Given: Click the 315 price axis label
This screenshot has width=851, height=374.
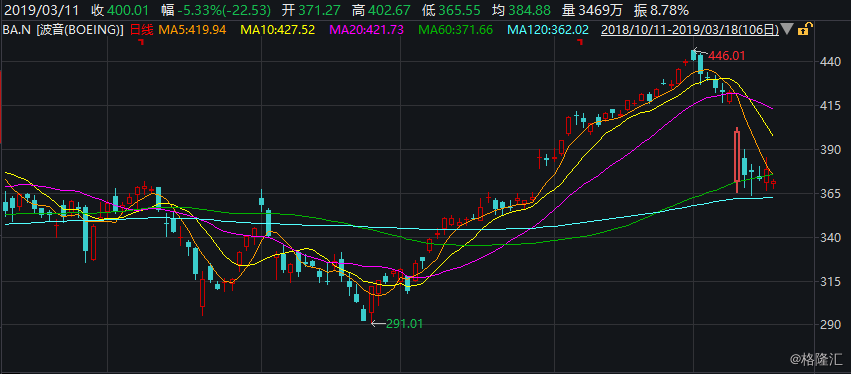Looking at the screenshot, I should (x=831, y=281).
